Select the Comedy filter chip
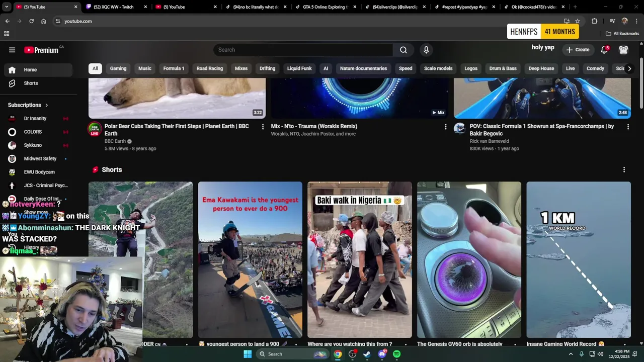 click(595, 68)
